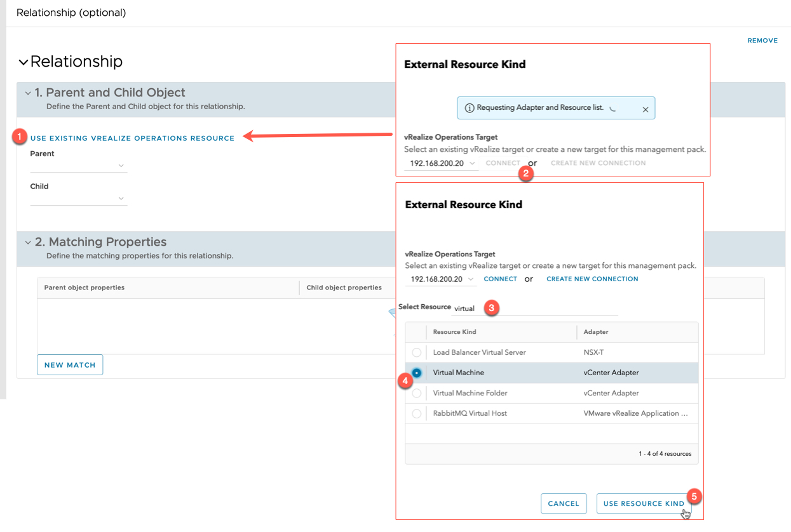Click the '1 - 4 of 4 resources' footer text
791x532 pixels.
[665, 454]
